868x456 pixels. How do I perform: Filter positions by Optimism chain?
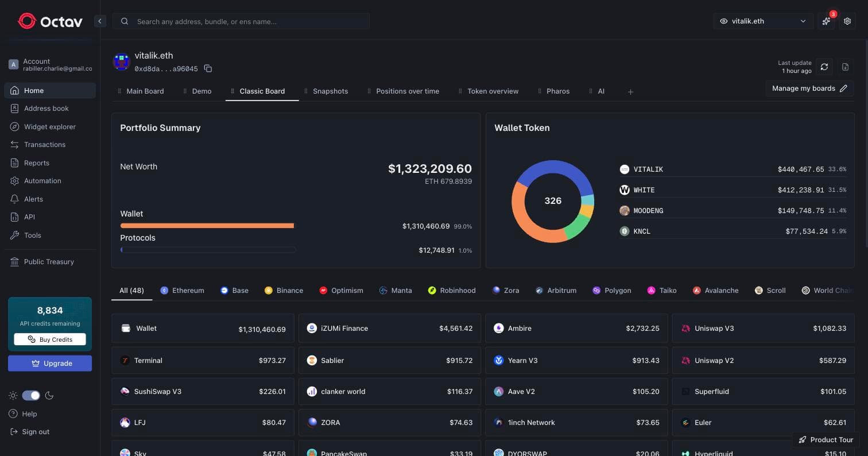(x=341, y=291)
